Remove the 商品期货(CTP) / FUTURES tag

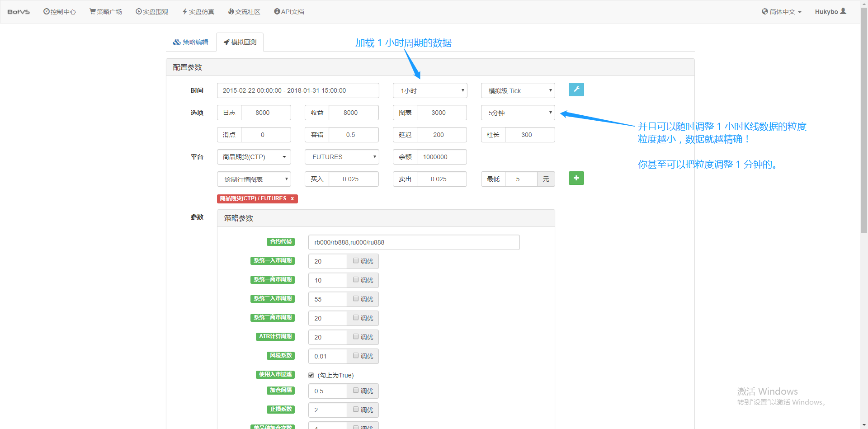(x=292, y=198)
